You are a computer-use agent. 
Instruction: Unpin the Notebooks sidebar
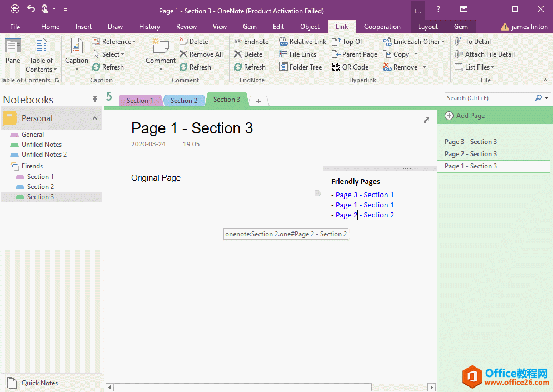click(x=96, y=100)
